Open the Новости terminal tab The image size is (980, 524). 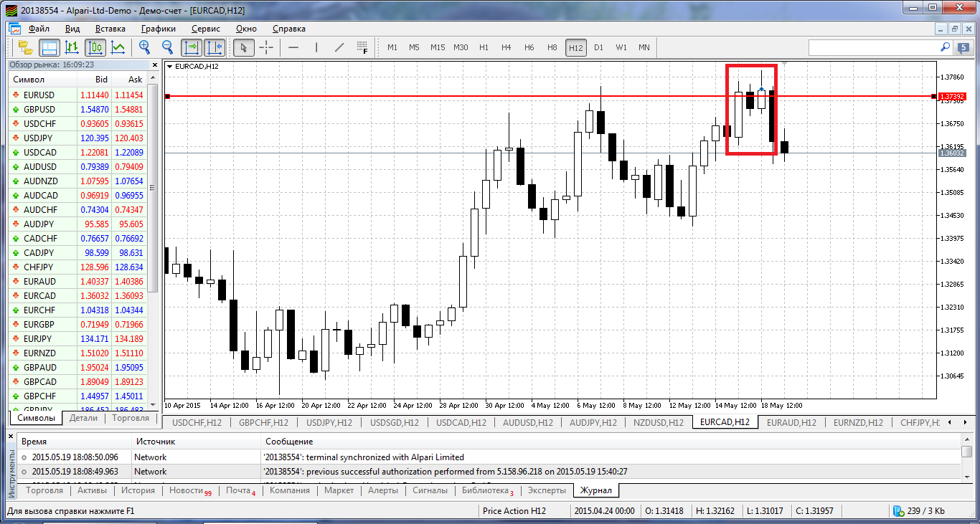click(190, 491)
